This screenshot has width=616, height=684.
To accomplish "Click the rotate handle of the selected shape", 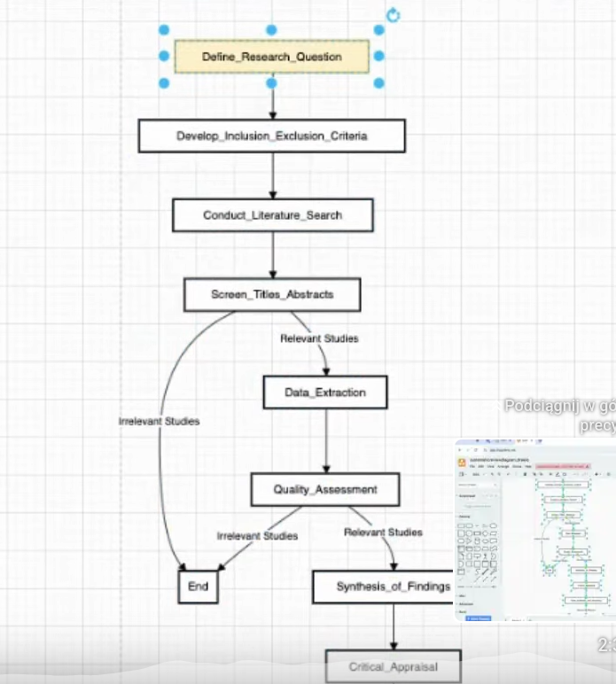I will [x=394, y=15].
